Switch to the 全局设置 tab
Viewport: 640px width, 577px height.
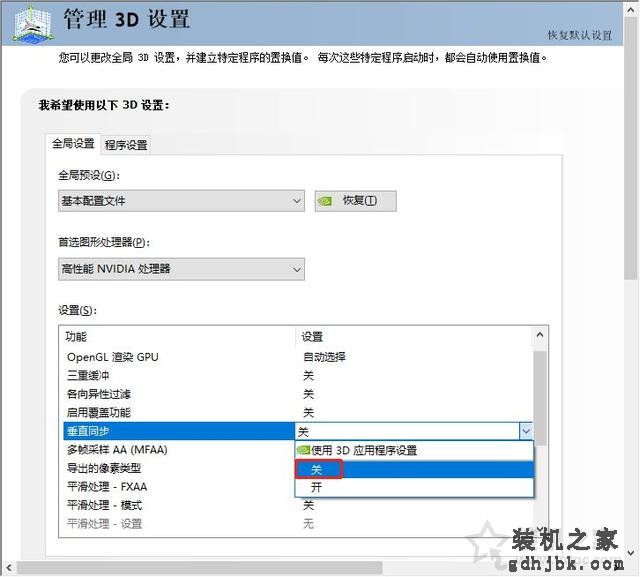(x=73, y=144)
